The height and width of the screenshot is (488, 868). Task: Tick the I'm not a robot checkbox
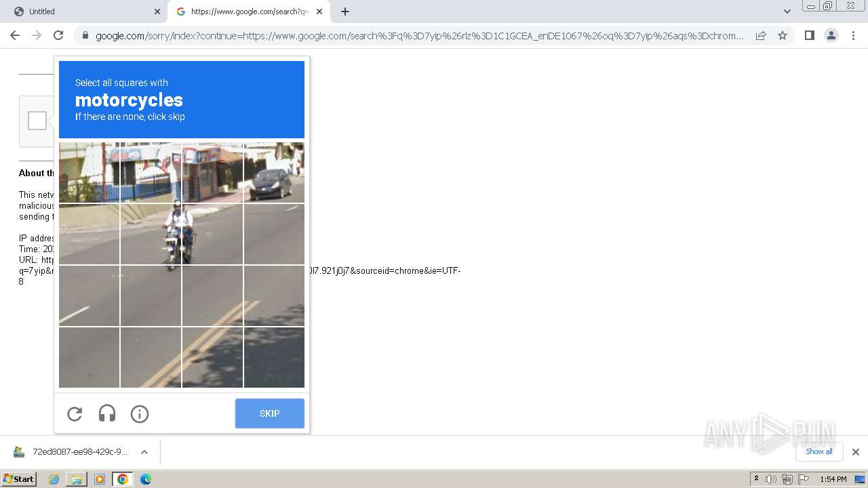click(x=37, y=121)
